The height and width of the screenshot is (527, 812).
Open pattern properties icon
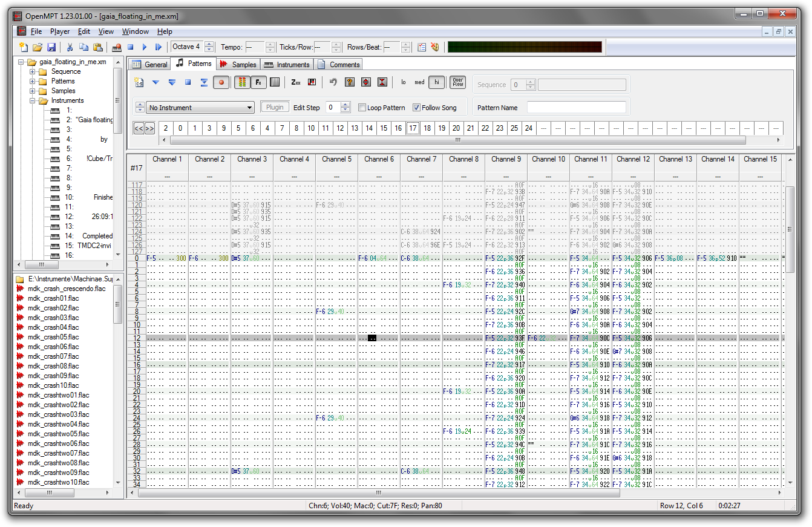click(274, 82)
